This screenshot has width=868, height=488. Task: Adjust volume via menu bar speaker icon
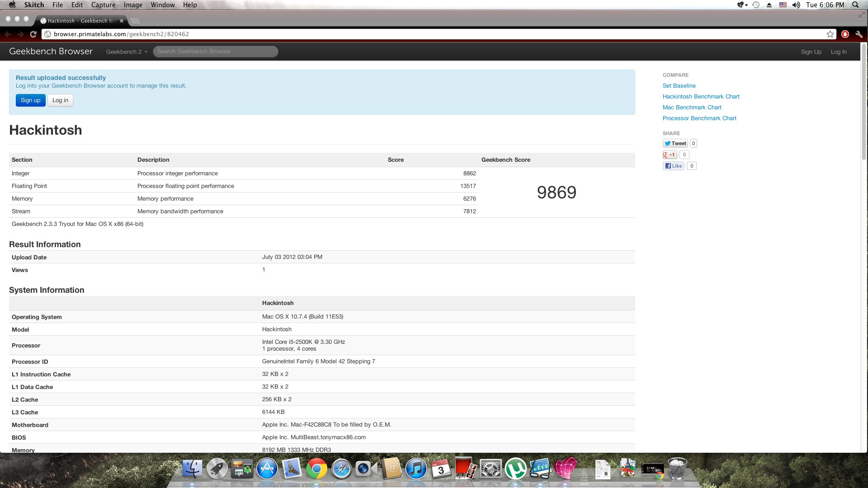796,5
